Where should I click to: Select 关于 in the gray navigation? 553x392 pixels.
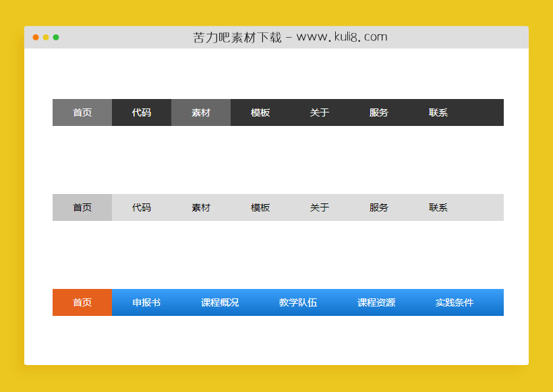319,207
